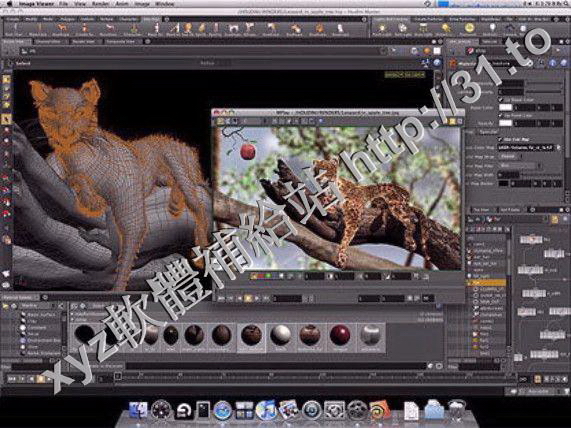
Task: Toggle the Use Color Map checkbox
Action: pos(501,139)
